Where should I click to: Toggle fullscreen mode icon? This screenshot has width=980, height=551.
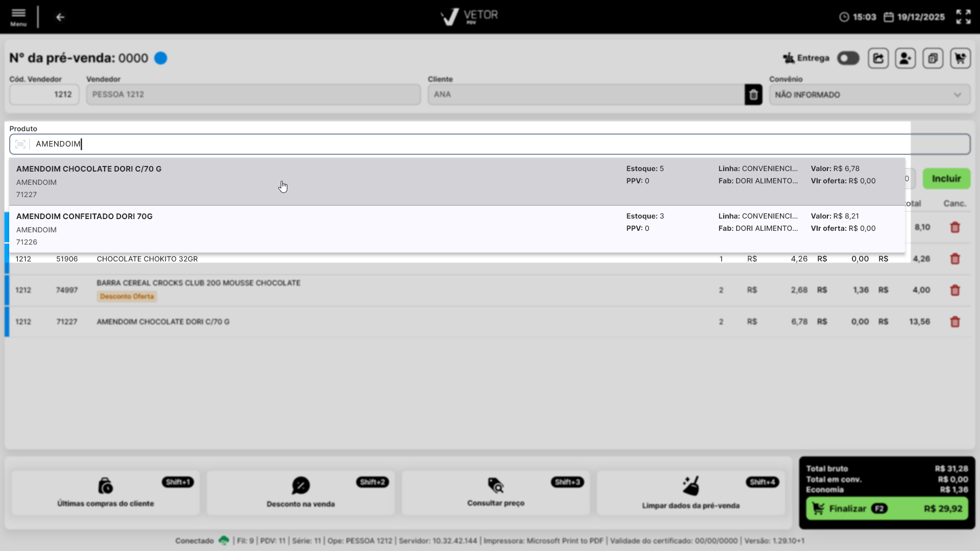tap(963, 17)
